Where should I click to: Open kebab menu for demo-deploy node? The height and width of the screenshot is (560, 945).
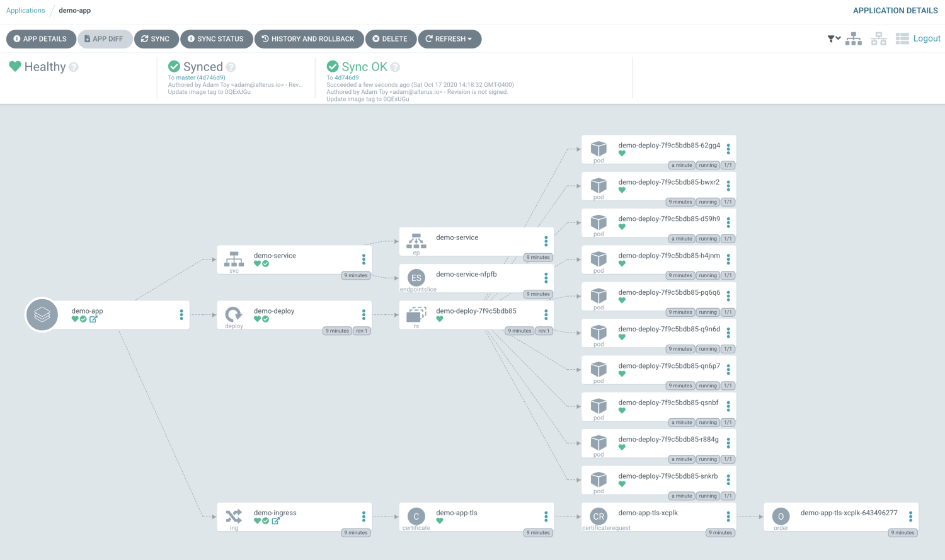point(364,314)
